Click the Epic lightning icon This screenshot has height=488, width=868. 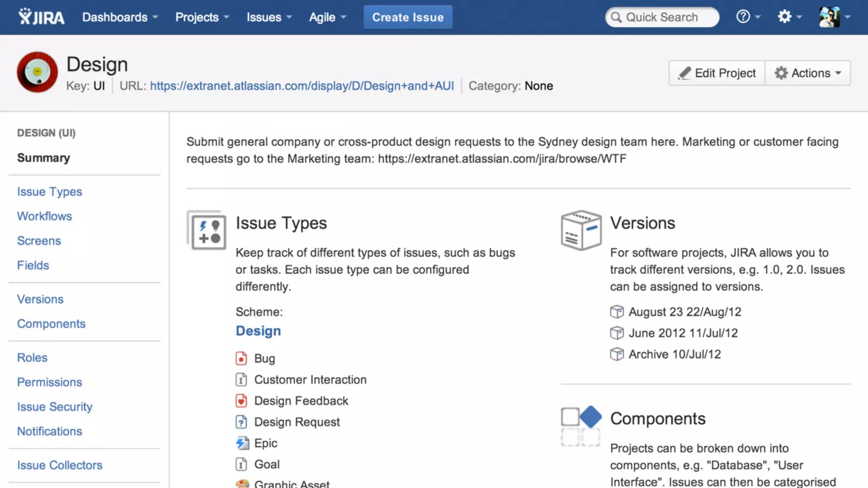pos(242,443)
